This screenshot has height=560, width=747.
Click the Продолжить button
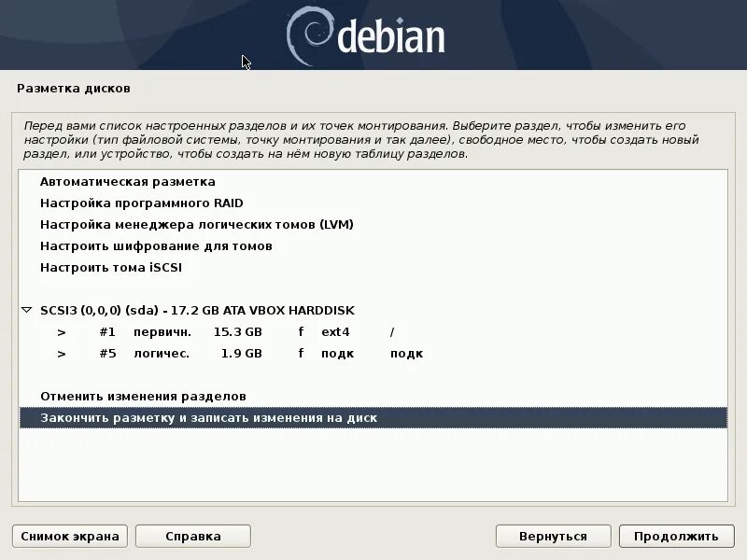(x=676, y=536)
